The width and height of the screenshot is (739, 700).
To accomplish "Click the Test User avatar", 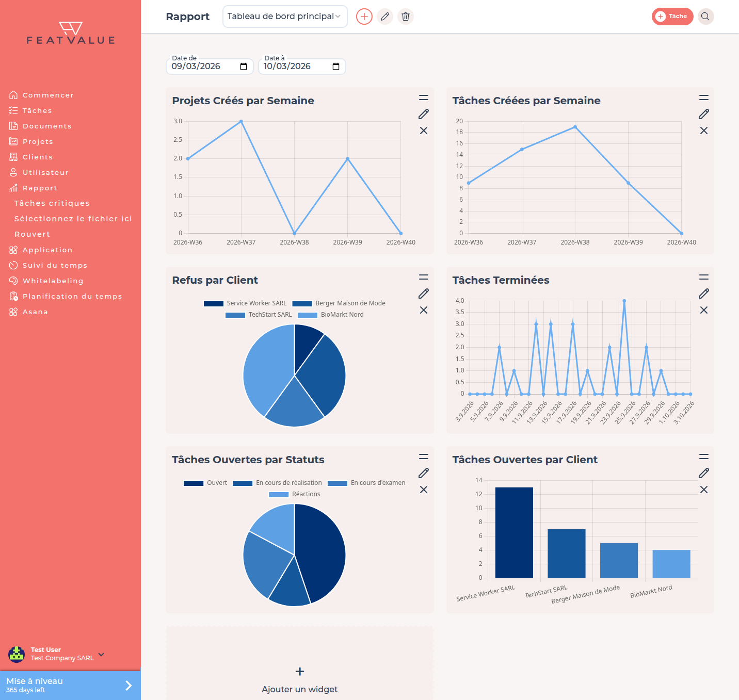I will point(17,654).
